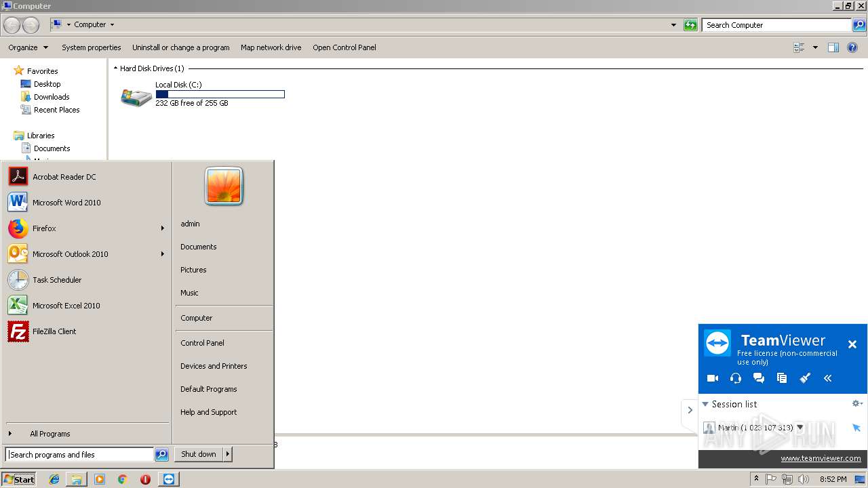Click Uninstall or change a program
868x488 pixels.
(x=181, y=47)
